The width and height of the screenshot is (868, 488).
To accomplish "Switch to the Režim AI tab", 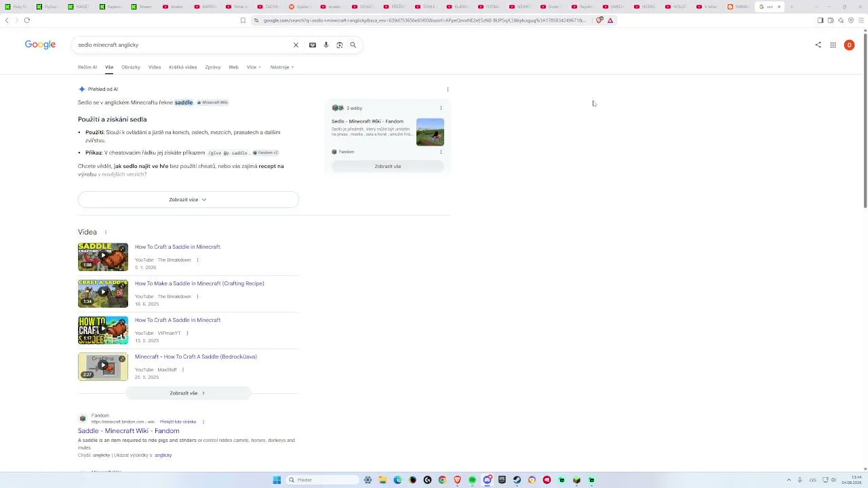I will (87, 67).
